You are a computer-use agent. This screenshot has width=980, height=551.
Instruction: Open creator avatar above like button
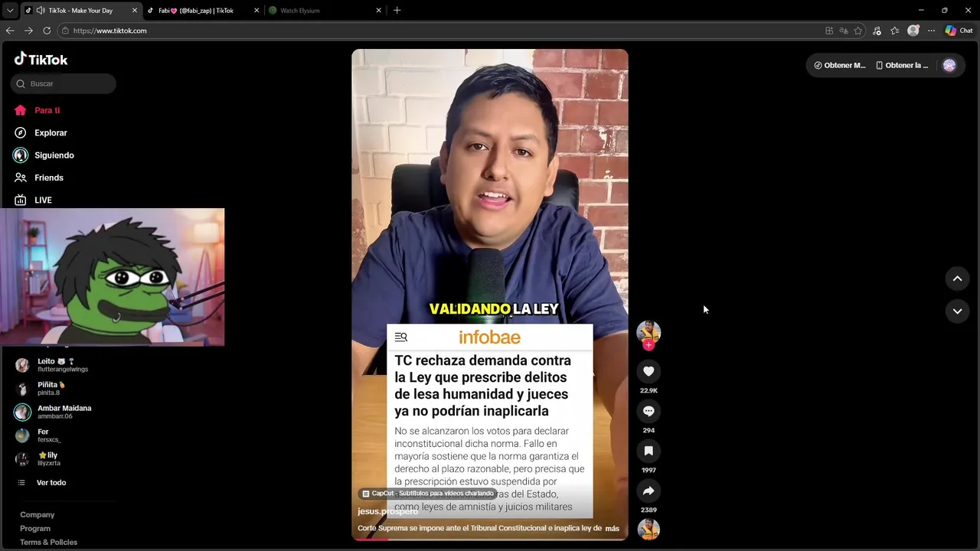click(648, 331)
